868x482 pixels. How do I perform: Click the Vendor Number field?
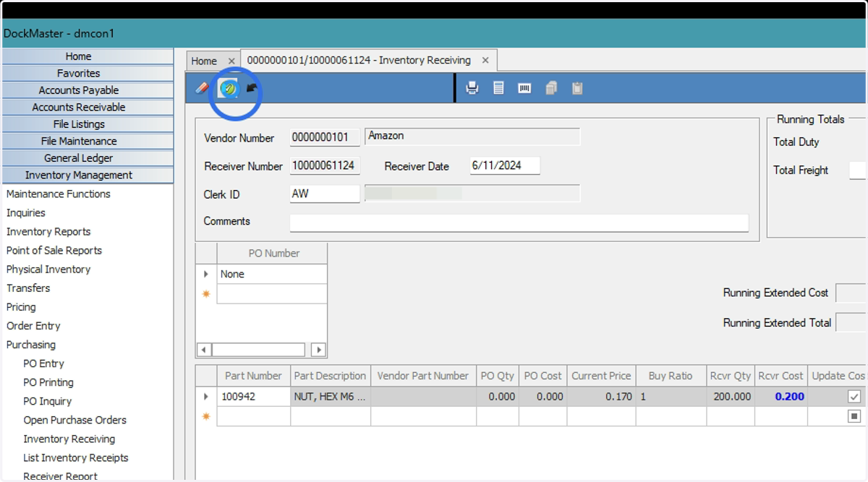[x=325, y=137]
